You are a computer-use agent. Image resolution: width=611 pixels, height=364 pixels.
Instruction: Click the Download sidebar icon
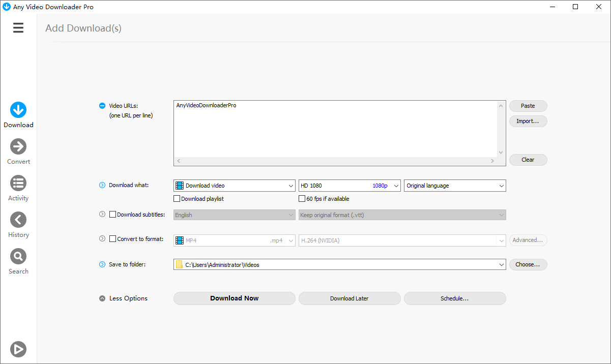18,110
